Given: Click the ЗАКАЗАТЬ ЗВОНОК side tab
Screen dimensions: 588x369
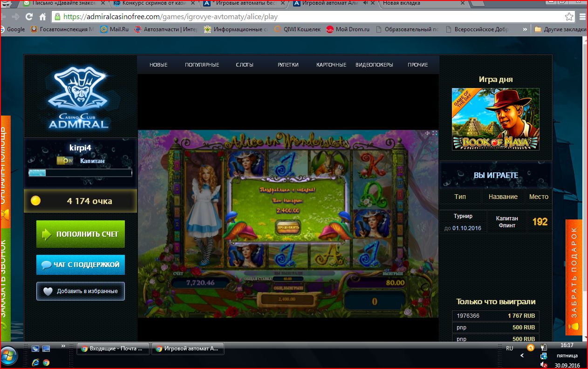Looking at the screenshot, I should coord(5,284).
